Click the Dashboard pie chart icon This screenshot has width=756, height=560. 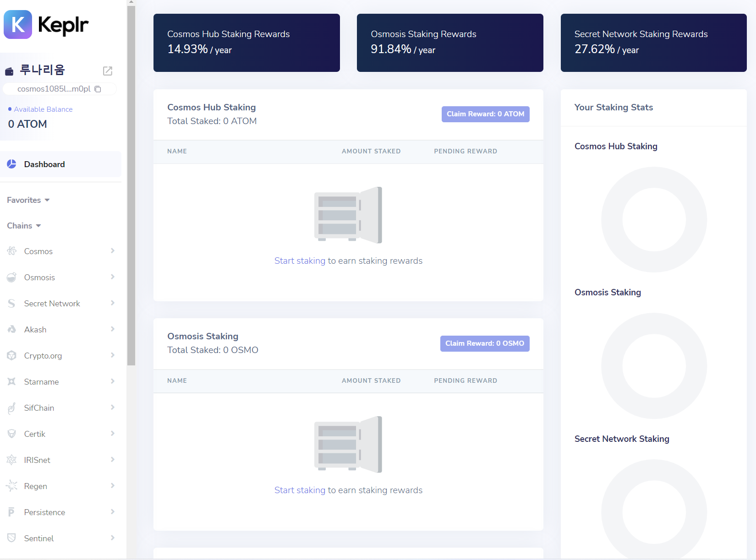pyautogui.click(x=11, y=164)
